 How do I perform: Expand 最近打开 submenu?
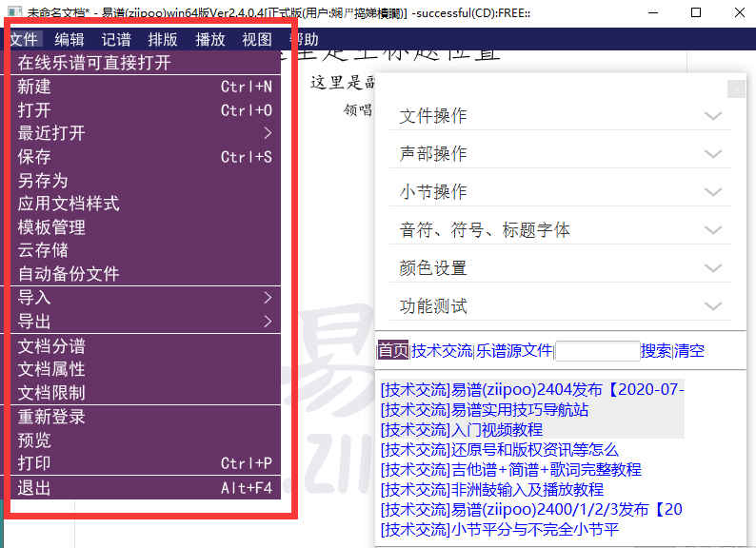[x=146, y=133]
